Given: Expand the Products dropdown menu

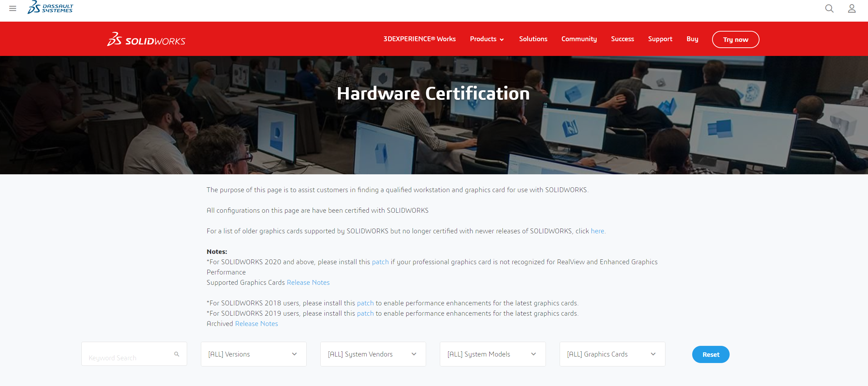Looking at the screenshot, I should [x=487, y=39].
